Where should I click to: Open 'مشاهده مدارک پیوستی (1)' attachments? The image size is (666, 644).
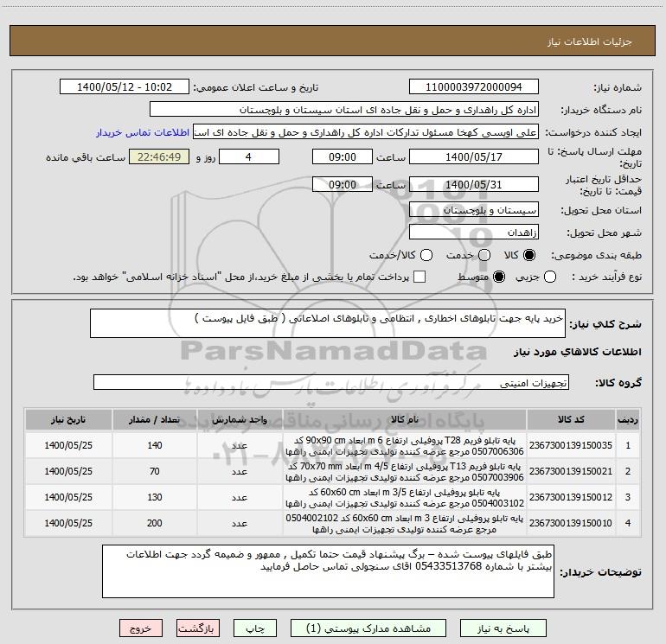(x=368, y=628)
